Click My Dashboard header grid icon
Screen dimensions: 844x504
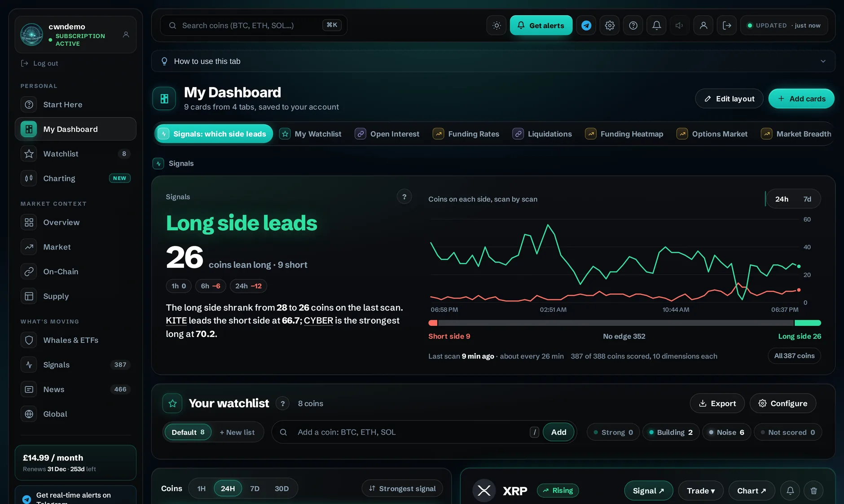point(164,98)
